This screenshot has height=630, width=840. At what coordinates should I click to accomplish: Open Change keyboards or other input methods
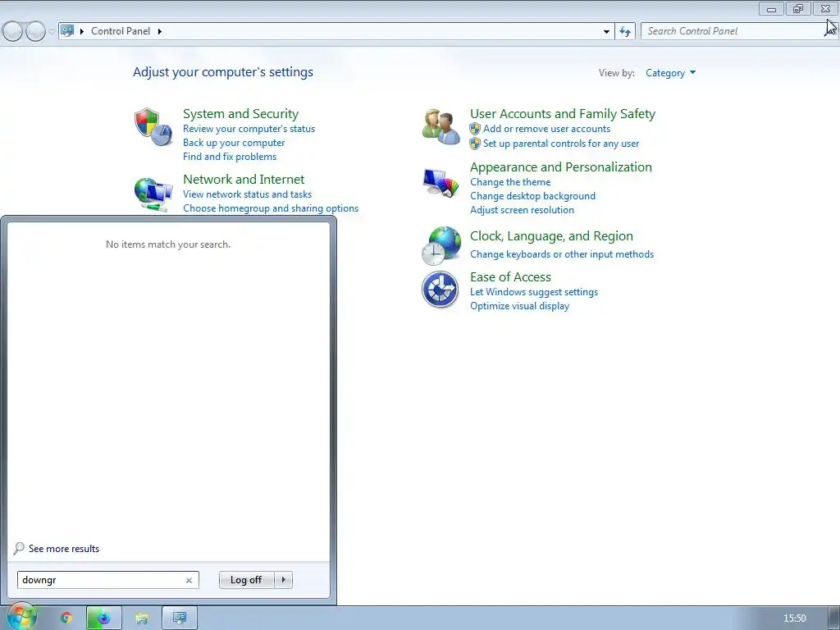point(561,254)
